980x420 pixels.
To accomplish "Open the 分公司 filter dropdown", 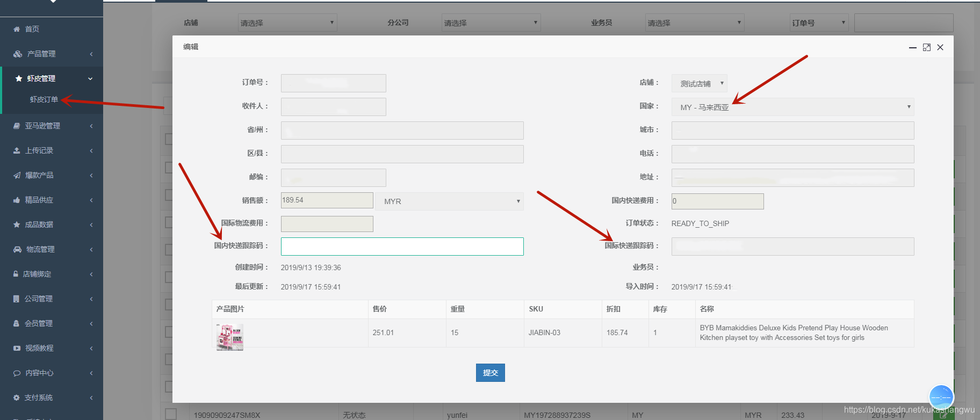I will pos(491,23).
